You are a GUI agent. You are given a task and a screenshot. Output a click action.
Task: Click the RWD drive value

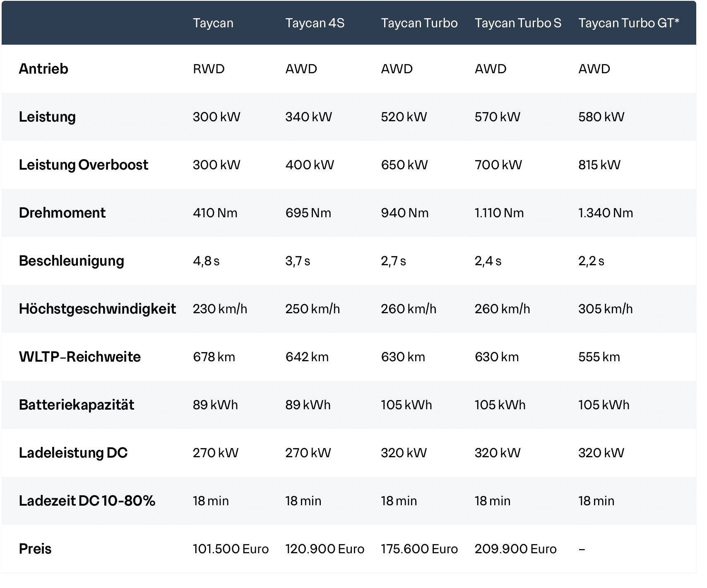tap(209, 69)
